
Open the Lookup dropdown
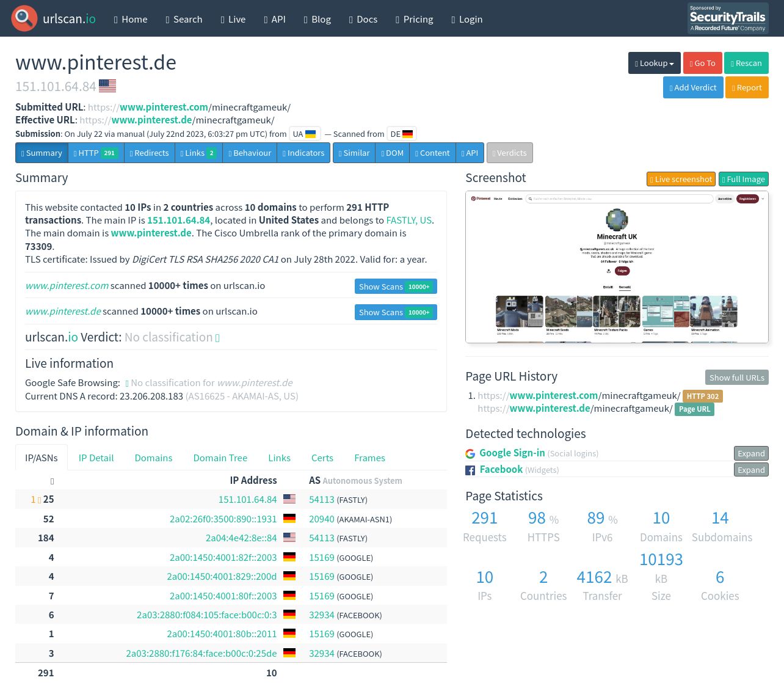pyautogui.click(x=655, y=63)
